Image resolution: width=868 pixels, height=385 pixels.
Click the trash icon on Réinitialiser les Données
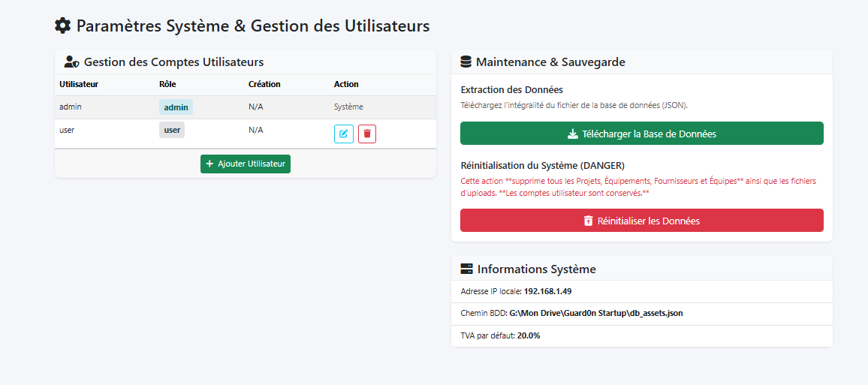click(588, 221)
